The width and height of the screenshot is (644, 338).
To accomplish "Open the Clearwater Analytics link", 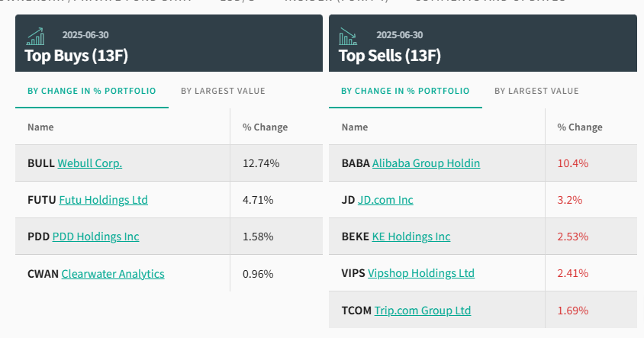I will click(113, 273).
